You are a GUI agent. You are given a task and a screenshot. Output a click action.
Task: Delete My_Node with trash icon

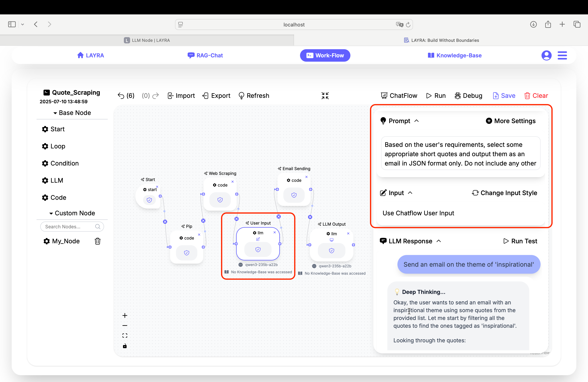point(98,241)
